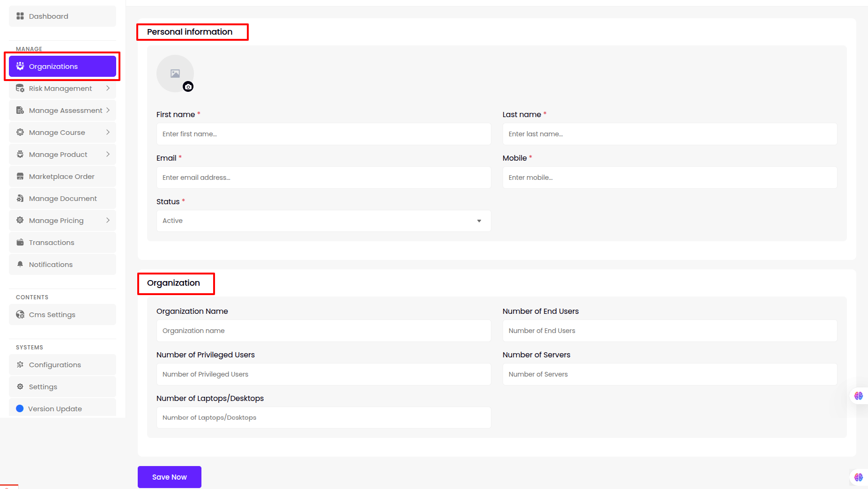The width and height of the screenshot is (868, 489).
Task: Open the Status dropdown showing Active
Action: (x=323, y=221)
